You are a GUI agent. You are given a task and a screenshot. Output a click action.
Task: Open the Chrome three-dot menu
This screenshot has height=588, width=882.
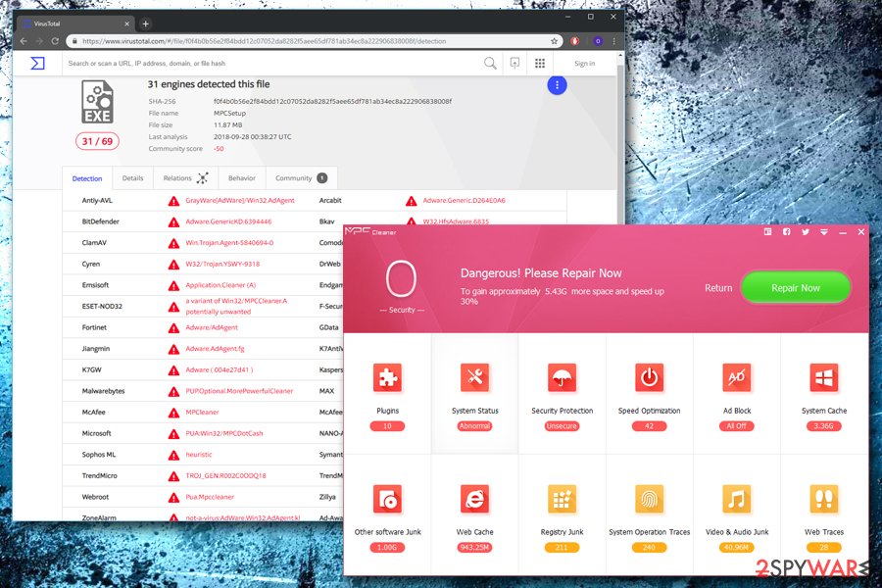point(614,41)
